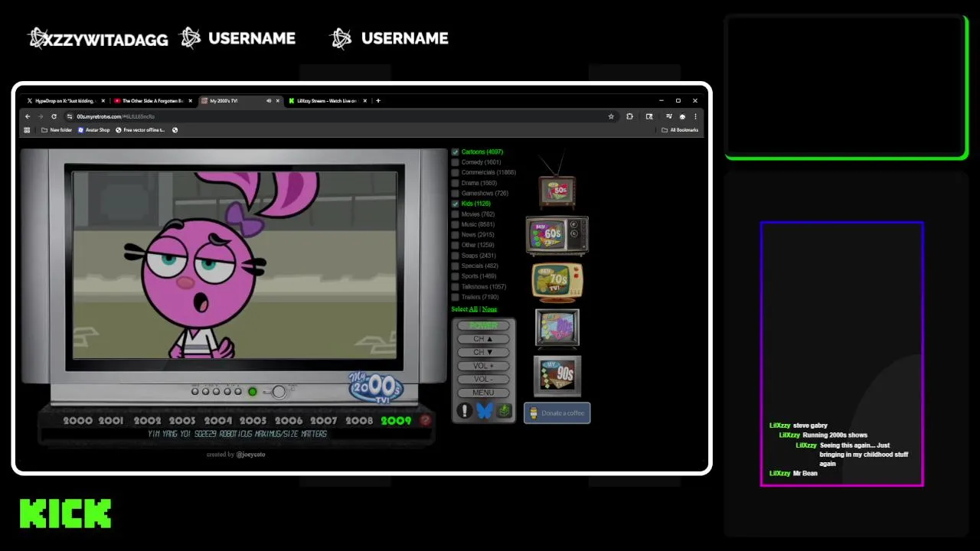This screenshot has height=551, width=980.
Task: Uncheck the Cartoons category checkbox
Action: 455,152
